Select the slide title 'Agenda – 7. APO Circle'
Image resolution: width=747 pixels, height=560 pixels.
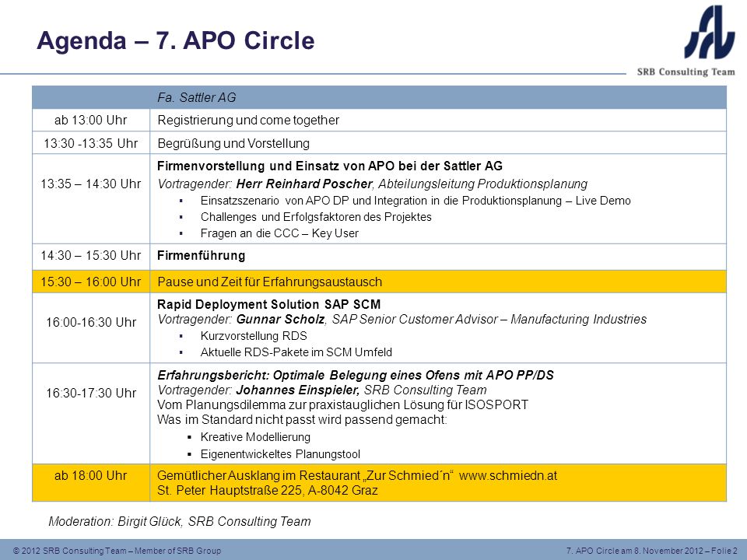click(176, 40)
